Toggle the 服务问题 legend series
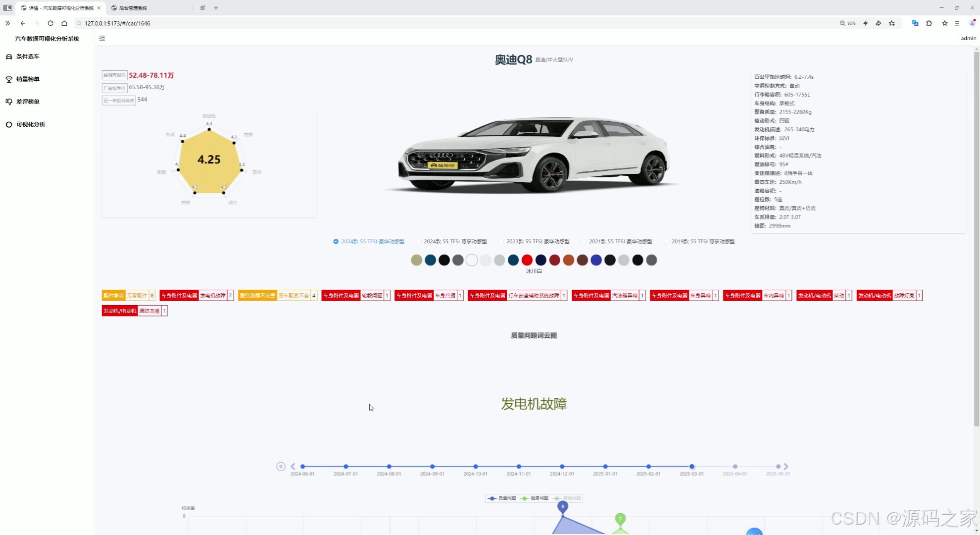 click(x=535, y=498)
